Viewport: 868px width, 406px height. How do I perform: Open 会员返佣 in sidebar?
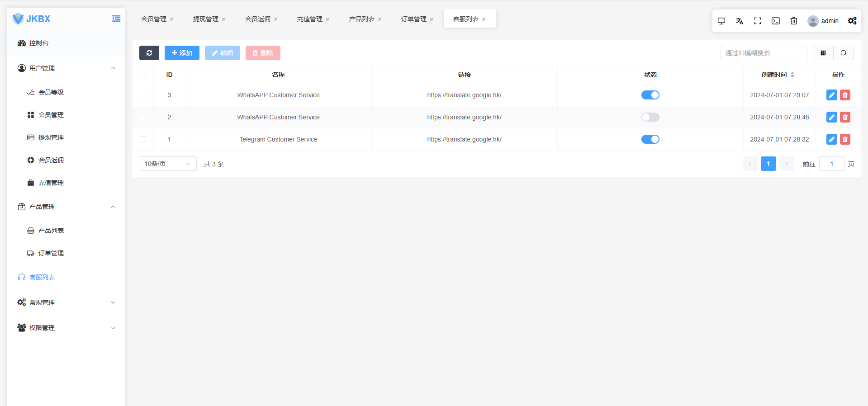pos(66,160)
